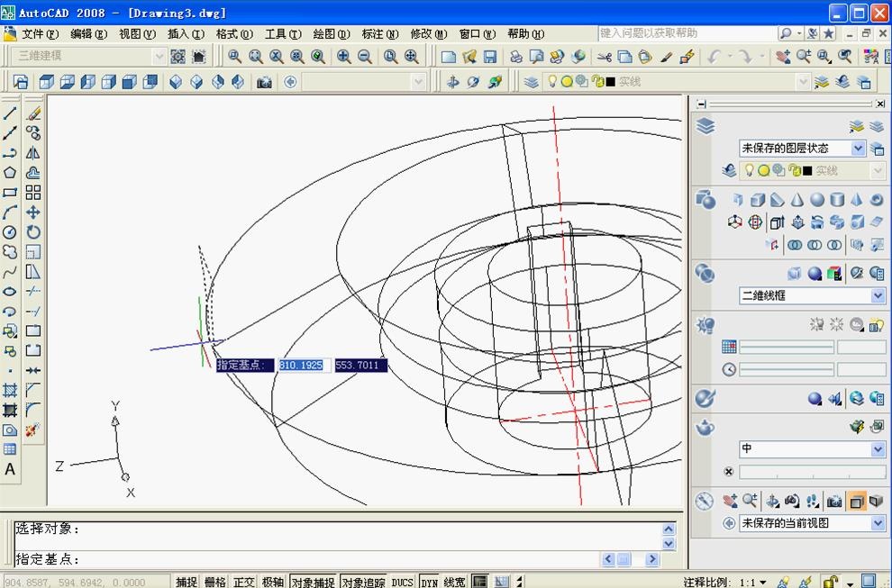Select the Line drawing tool
Viewport: 892px width, 588px height.
(10, 113)
